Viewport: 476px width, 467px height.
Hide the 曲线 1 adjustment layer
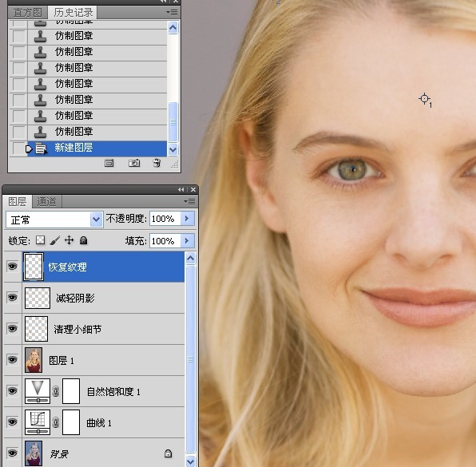click(x=13, y=422)
